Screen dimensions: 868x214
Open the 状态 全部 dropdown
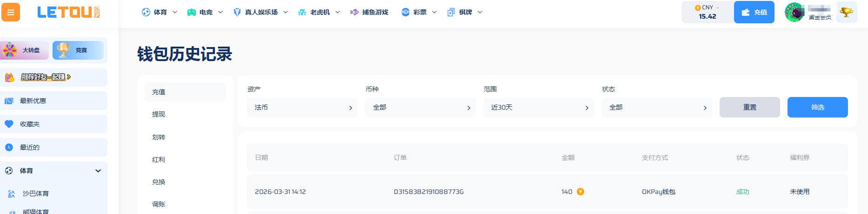pyautogui.click(x=657, y=107)
